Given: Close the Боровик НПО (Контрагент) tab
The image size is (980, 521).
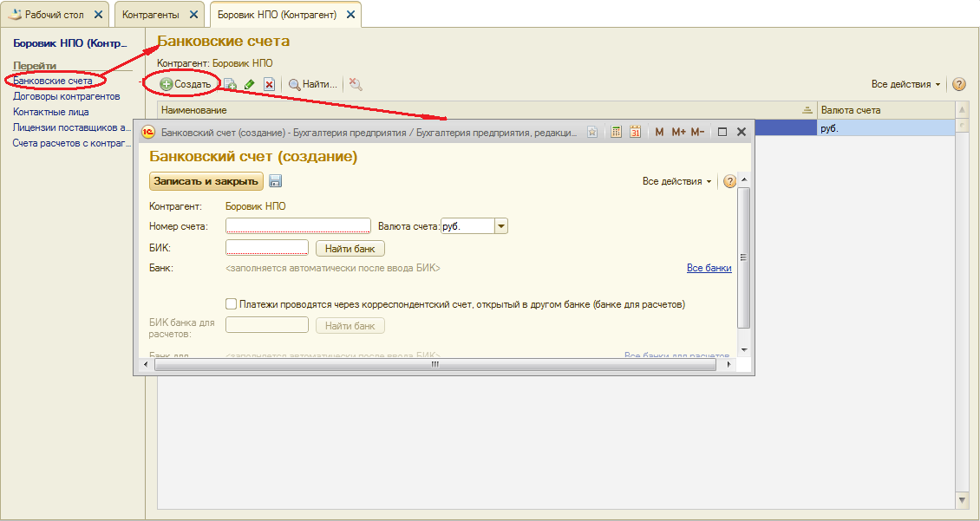Looking at the screenshot, I should pyautogui.click(x=350, y=15).
